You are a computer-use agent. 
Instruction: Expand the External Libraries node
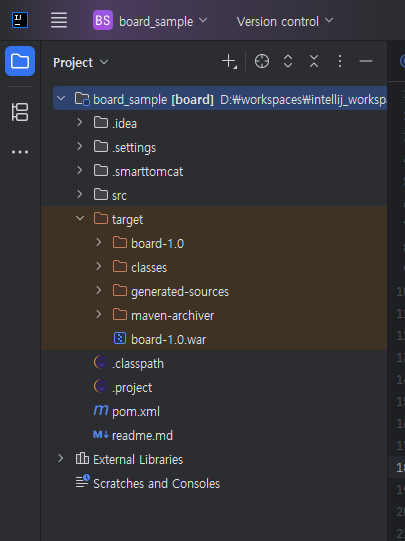click(60, 459)
